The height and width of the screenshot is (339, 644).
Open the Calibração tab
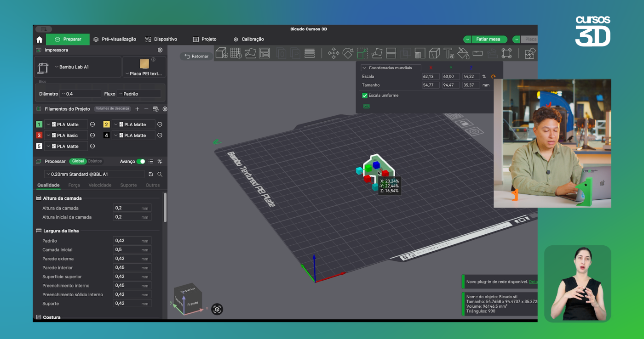(248, 40)
